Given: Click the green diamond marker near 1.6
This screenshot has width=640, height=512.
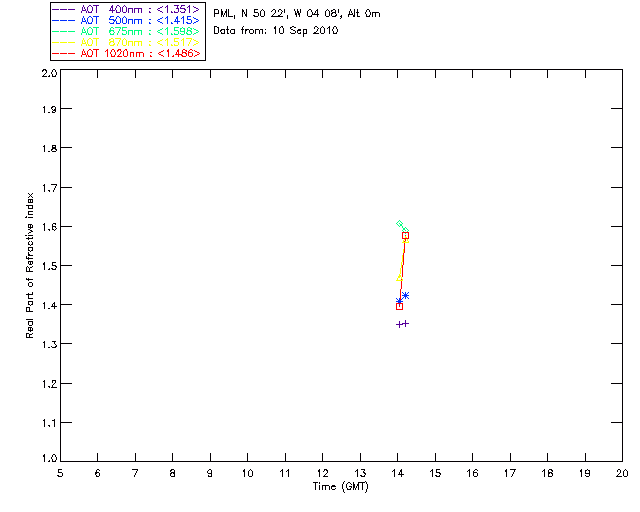Looking at the screenshot, I should [x=400, y=224].
